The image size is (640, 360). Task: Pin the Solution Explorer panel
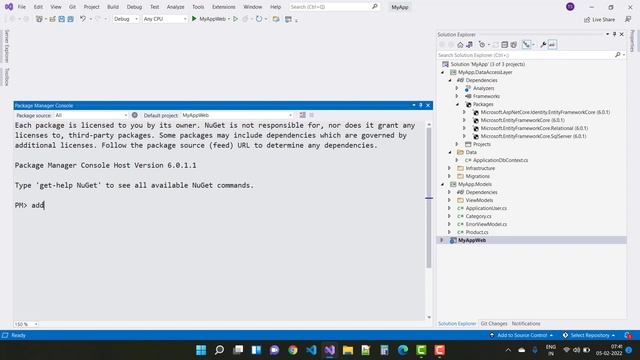[615, 34]
